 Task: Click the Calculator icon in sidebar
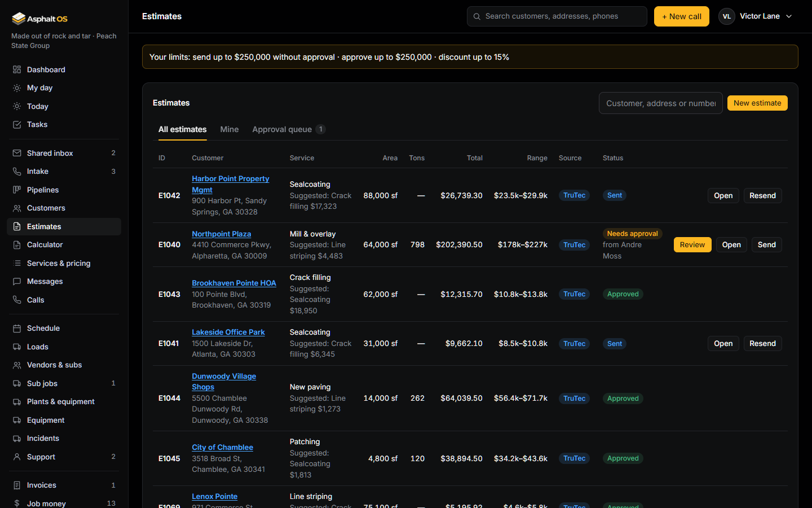coord(17,245)
